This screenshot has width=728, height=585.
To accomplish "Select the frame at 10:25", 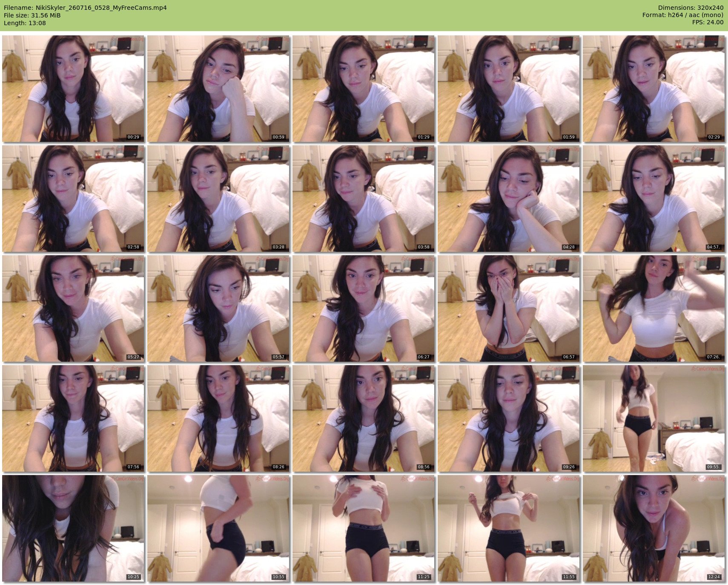I will [73, 528].
